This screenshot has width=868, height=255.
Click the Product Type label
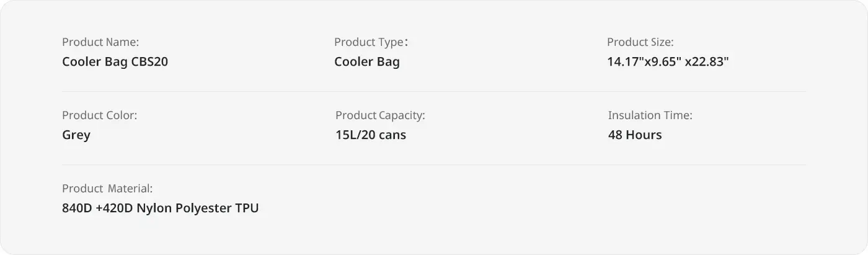point(371,42)
